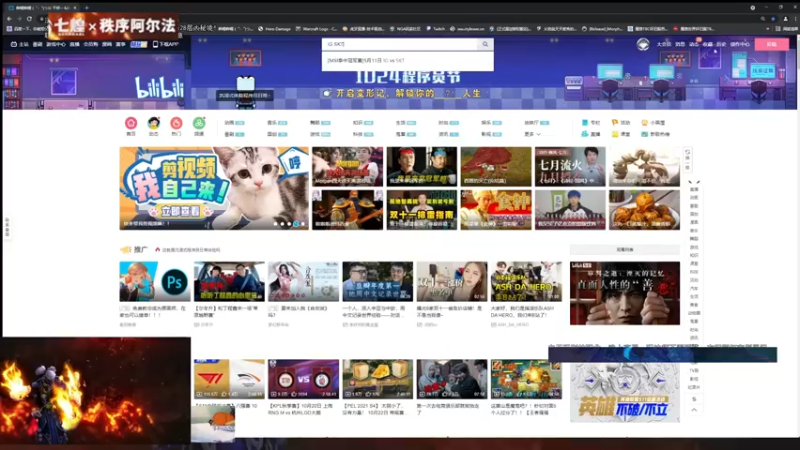
Task: Open the 食神 video thumbnail
Action: (x=496, y=210)
